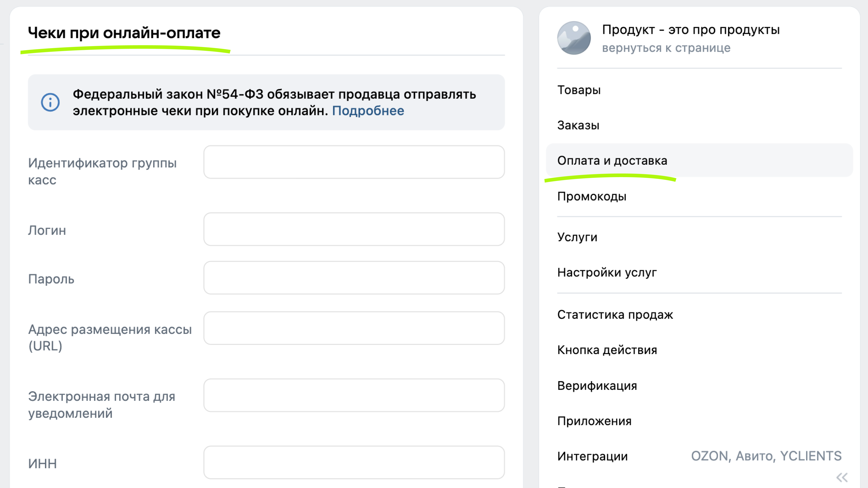The image size is (868, 488).
Task: Click into the Логин input field
Action: [354, 229]
